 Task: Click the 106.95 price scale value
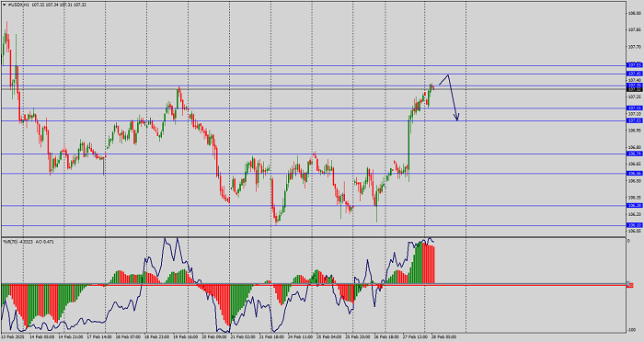[635, 131]
